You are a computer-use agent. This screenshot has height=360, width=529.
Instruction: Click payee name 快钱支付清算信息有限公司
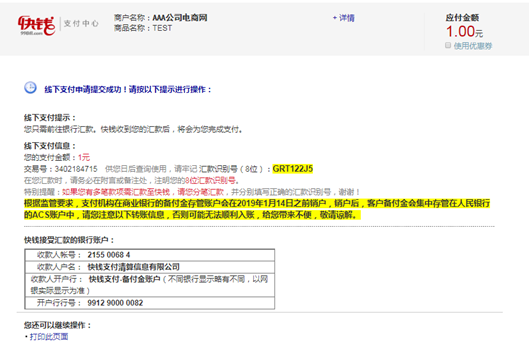pos(134,267)
